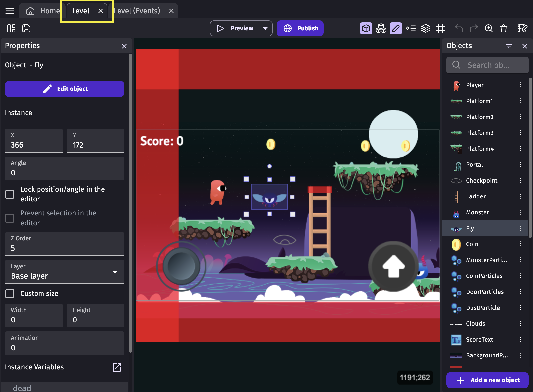The width and height of the screenshot is (533, 392).
Task: Open the instances list icon
Action: coord(411,28)
